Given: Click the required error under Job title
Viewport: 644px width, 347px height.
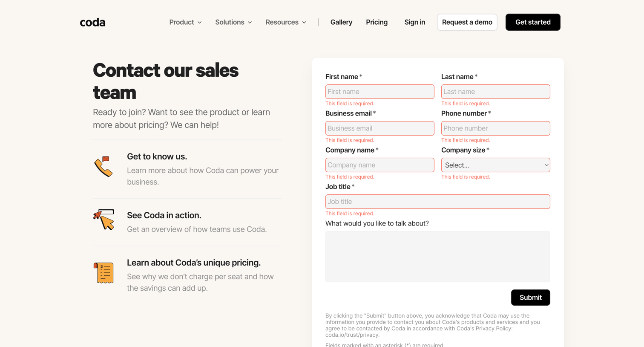Looking at the screenshot, I should pyautogui.click(x=350, y=214).
